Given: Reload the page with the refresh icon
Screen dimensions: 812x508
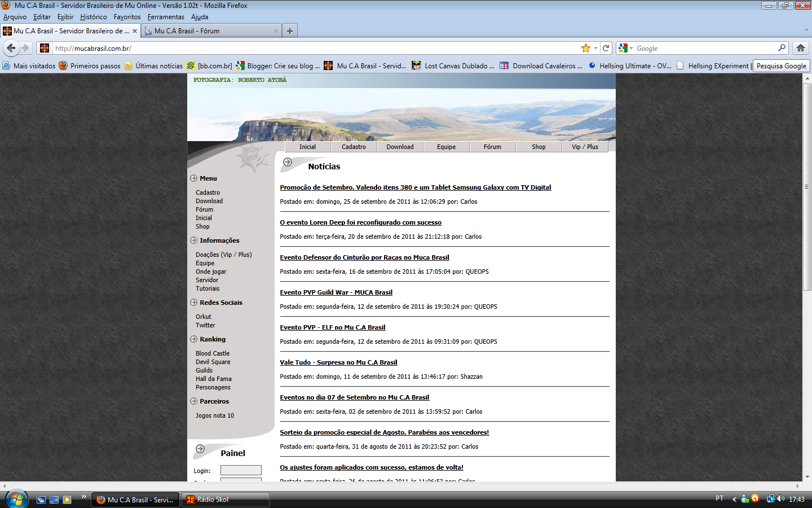Looking at the screenshot, I should (x=606, y=49).
